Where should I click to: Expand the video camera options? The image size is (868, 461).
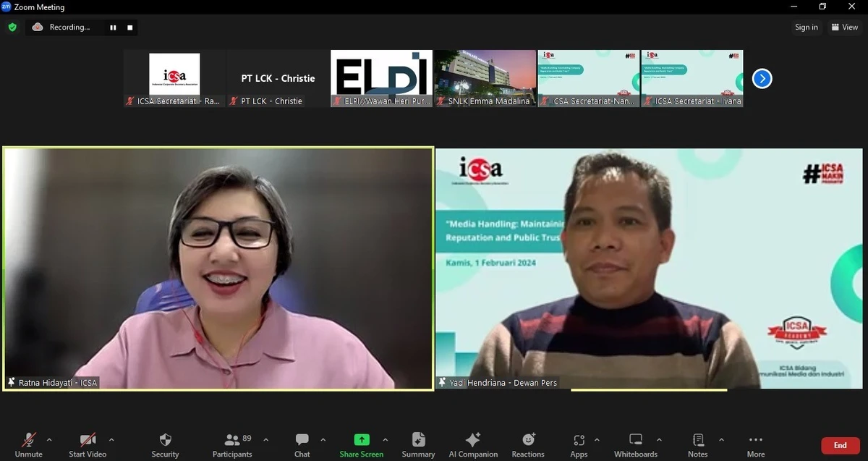(111, 439)
